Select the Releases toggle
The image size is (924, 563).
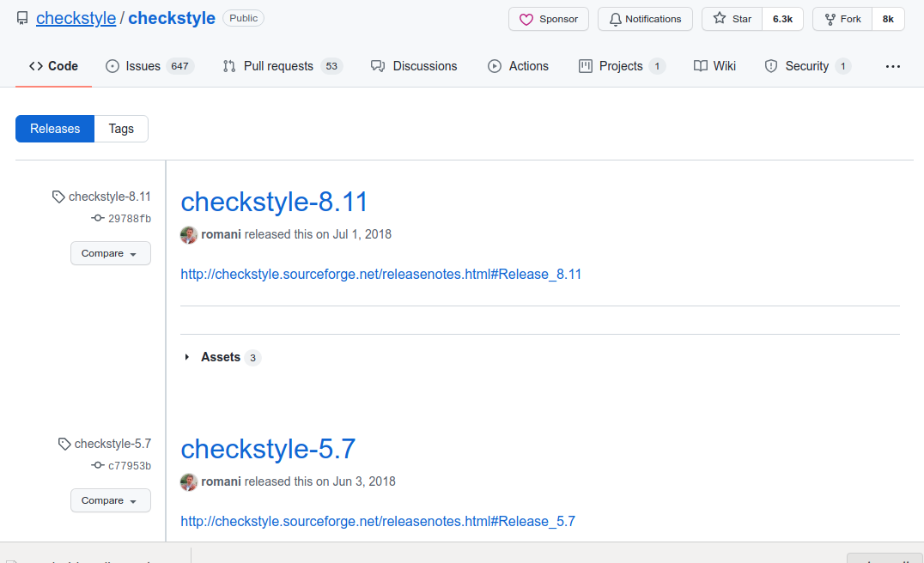click(54, 128)
